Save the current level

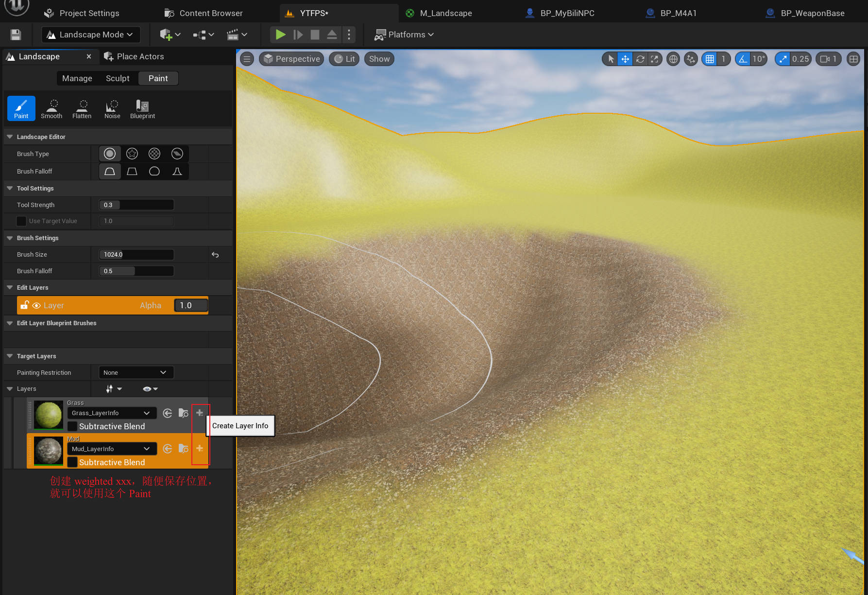tap(16, 35)
